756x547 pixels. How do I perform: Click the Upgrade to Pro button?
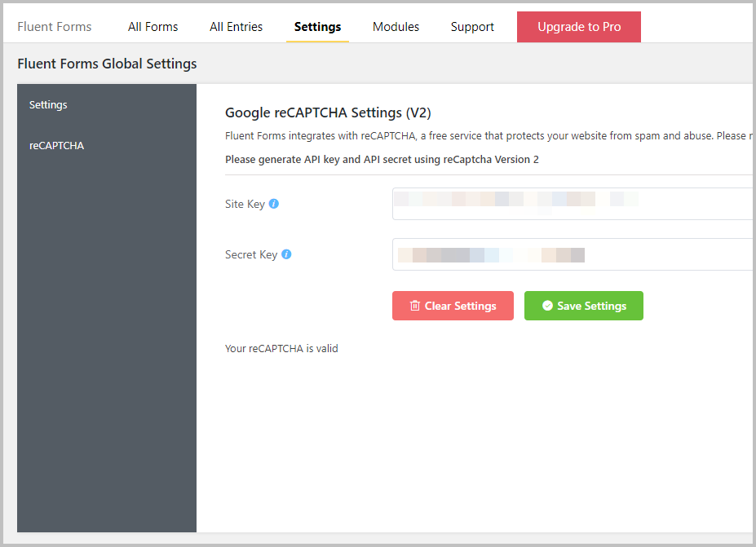579,27
